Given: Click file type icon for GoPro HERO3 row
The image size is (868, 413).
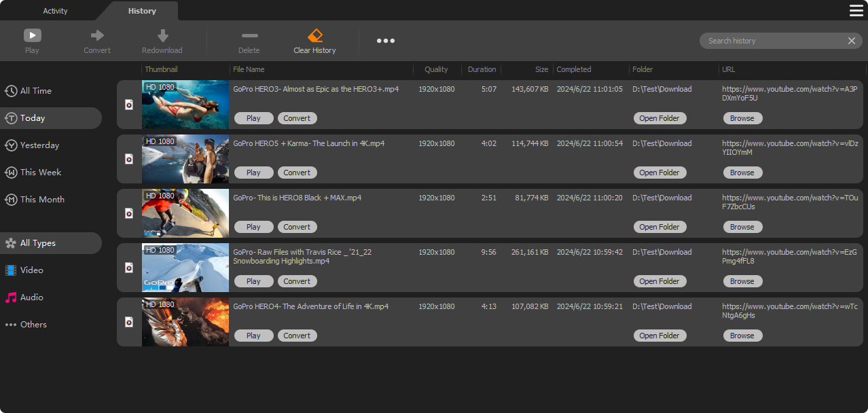Looking at the screenshot, I should point(129,105).
